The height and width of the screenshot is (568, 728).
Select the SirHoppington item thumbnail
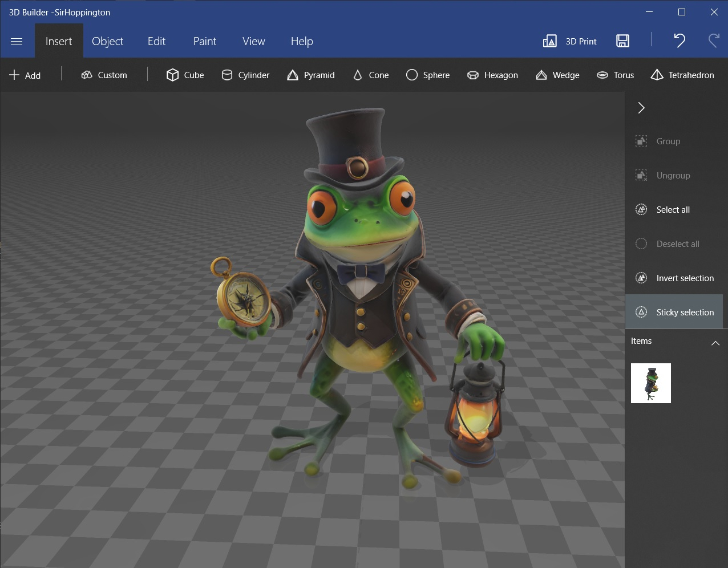[x=650, y=383]
